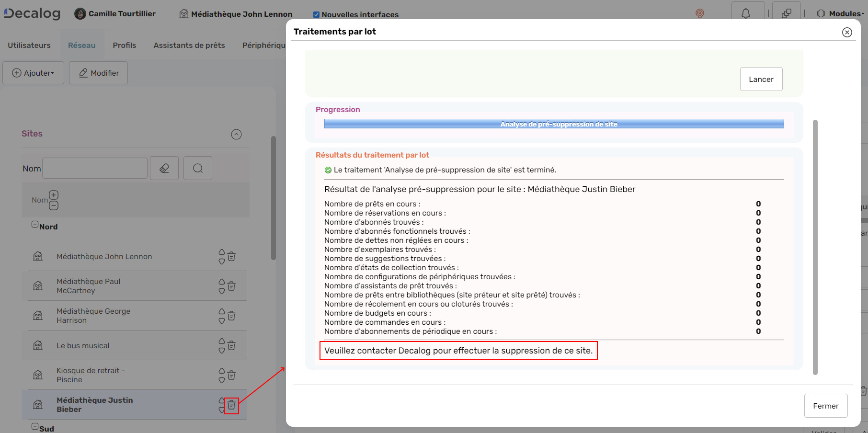Viewport: 868px width, 433px height.
Task: Uncheck Nouvelles interfaces checkbox
Action: 316,14
